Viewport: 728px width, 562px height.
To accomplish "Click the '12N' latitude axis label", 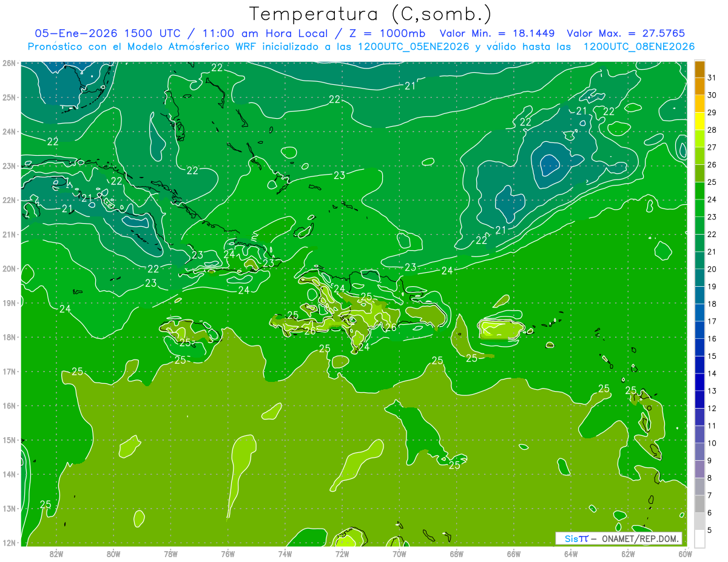I will (x=9, y=543).
